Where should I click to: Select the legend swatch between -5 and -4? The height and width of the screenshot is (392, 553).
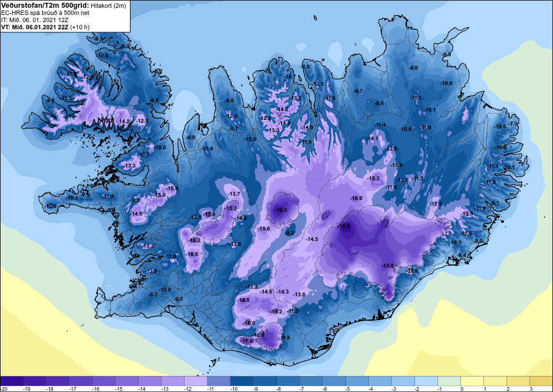357,381
